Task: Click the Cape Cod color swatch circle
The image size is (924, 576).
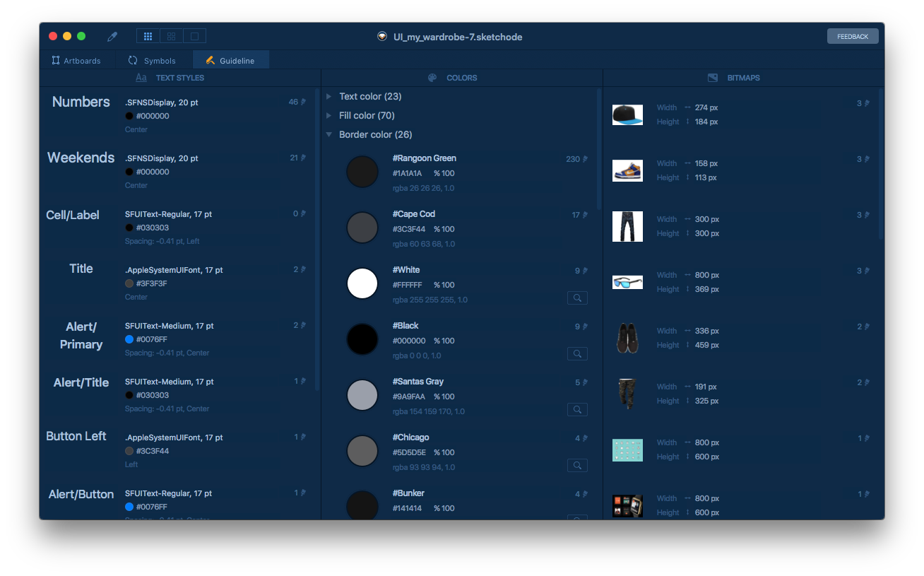Action: [x=362, y=228]
